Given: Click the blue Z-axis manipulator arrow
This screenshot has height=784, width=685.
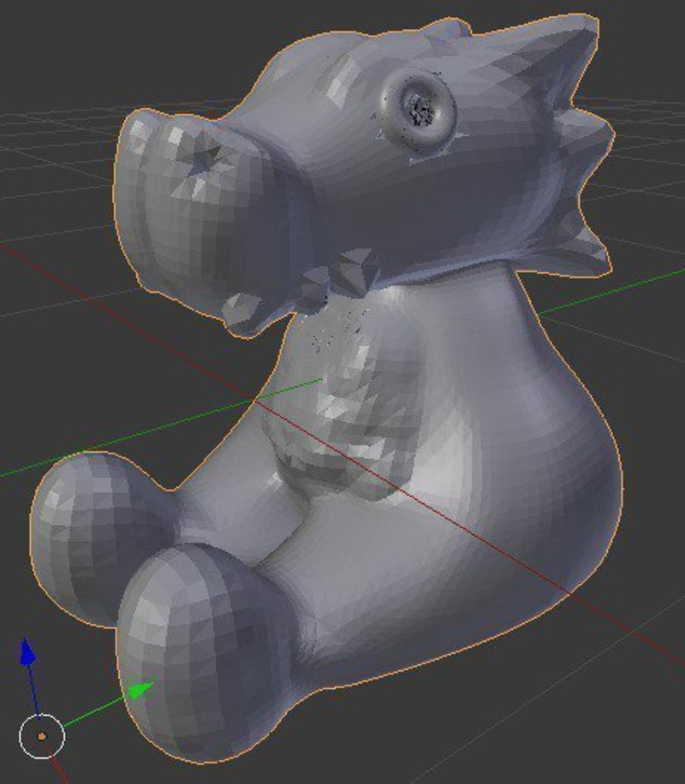Looking at the screenshot, I should point(27,653).
